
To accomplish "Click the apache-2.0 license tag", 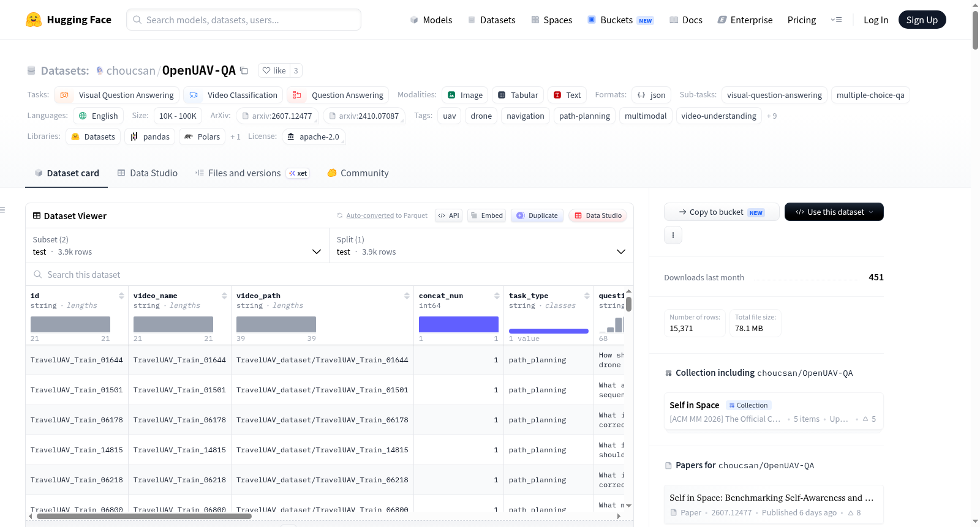I will pos(313,136).
